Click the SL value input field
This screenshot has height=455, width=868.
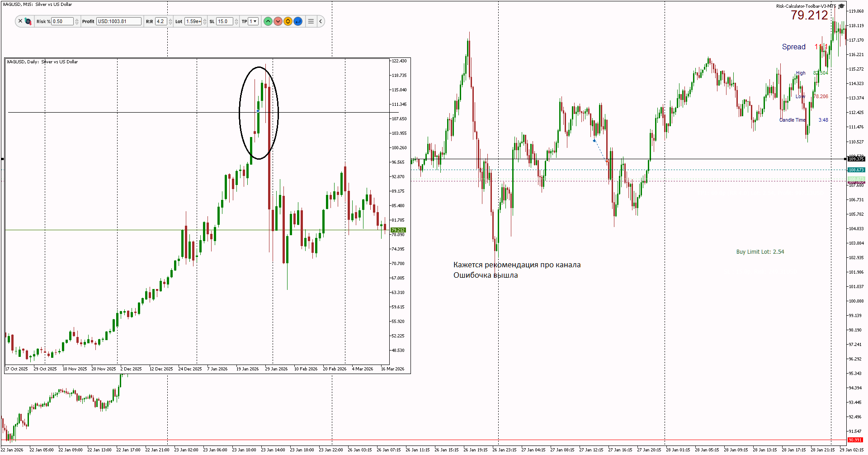[x=225, y=21]
